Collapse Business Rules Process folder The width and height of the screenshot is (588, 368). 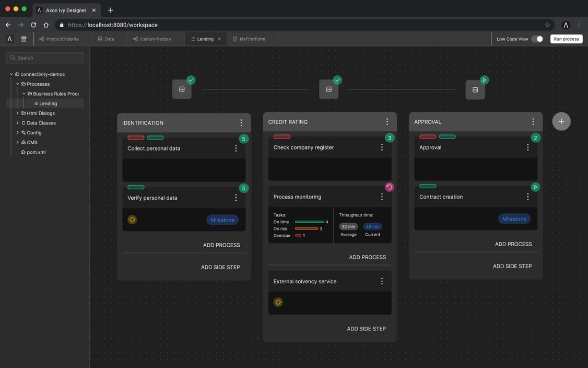point(24,94)
